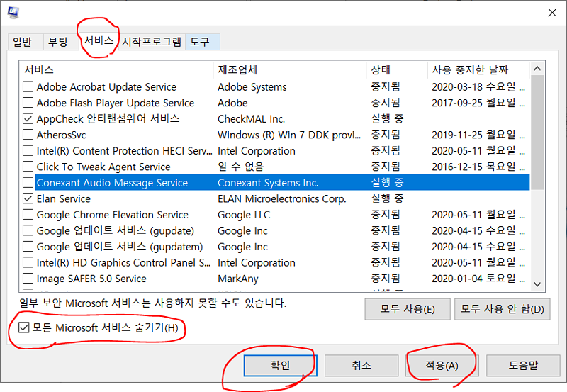Click the scroll up arrow of service list

537,69
